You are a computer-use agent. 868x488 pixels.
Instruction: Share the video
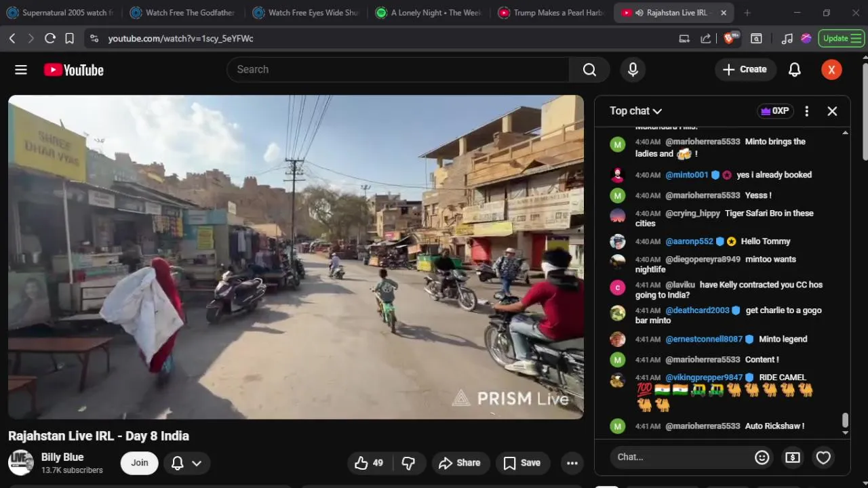(x=460, y=463)
